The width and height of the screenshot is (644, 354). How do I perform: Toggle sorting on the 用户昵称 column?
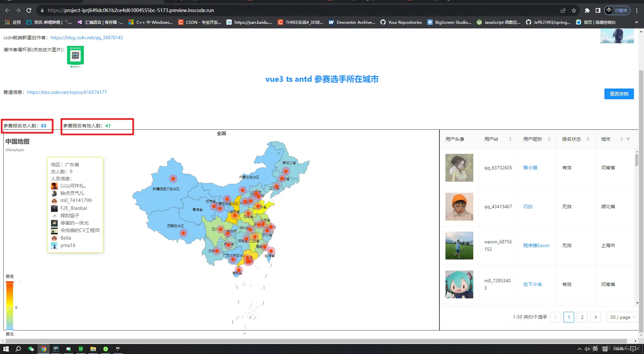tap(549, 139)
